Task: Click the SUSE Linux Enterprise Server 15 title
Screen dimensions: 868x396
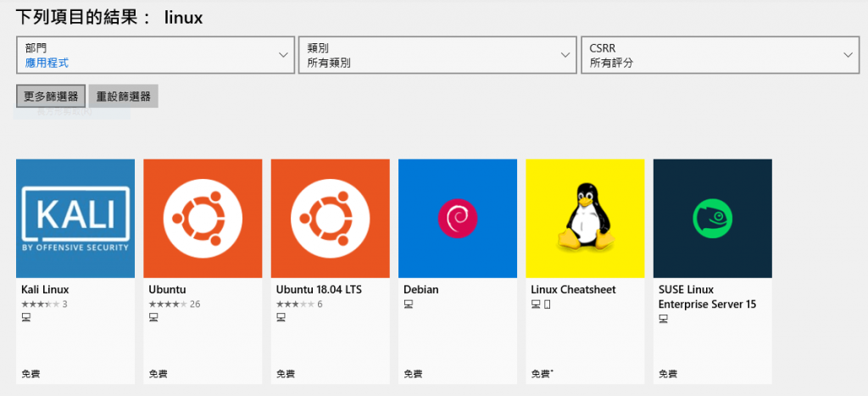Action: (x=708, y=297)
